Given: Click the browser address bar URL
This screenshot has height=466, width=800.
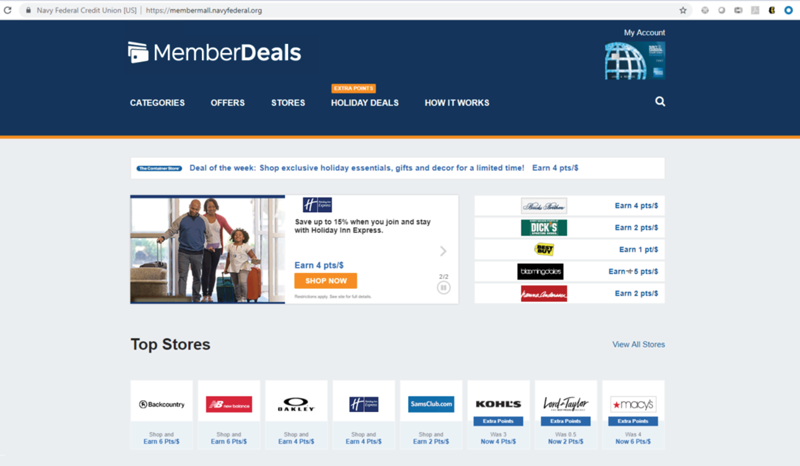Looking at the screenshot, I should pyautogui.click(x=204, y=10).
